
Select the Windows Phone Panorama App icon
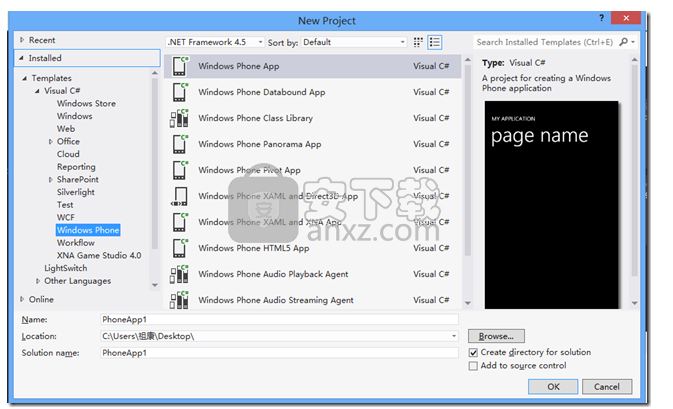[x=179, y=144]
